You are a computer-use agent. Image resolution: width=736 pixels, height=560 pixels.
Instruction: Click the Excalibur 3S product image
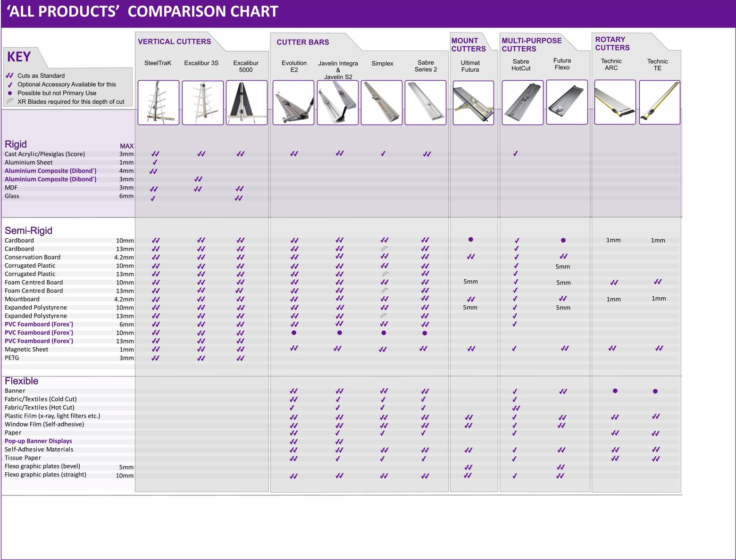pos(203,102)
